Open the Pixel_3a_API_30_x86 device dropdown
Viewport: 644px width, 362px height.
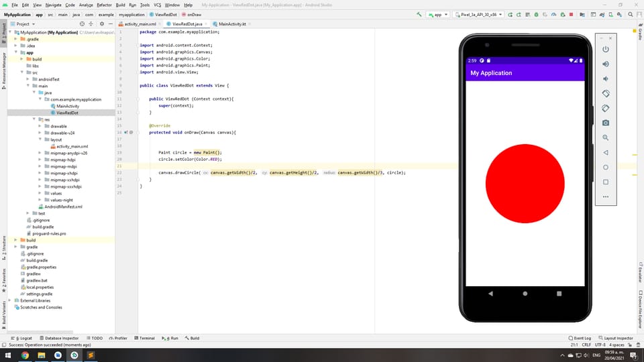click(478, 14)
